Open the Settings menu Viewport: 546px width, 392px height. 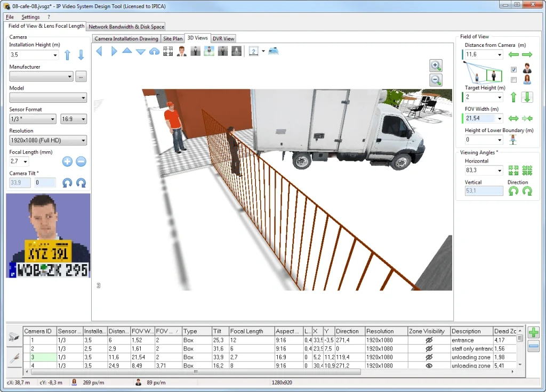[x=30, y=17]
